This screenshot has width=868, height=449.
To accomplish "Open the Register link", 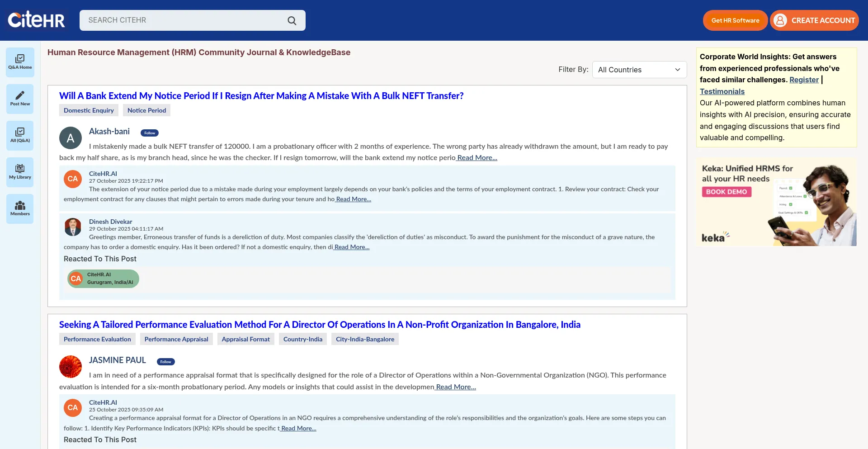I will (804, 80).
